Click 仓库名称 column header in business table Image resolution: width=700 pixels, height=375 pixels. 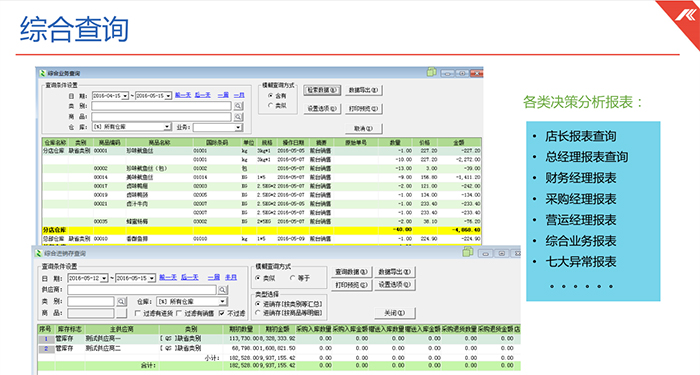pos(55,143)
